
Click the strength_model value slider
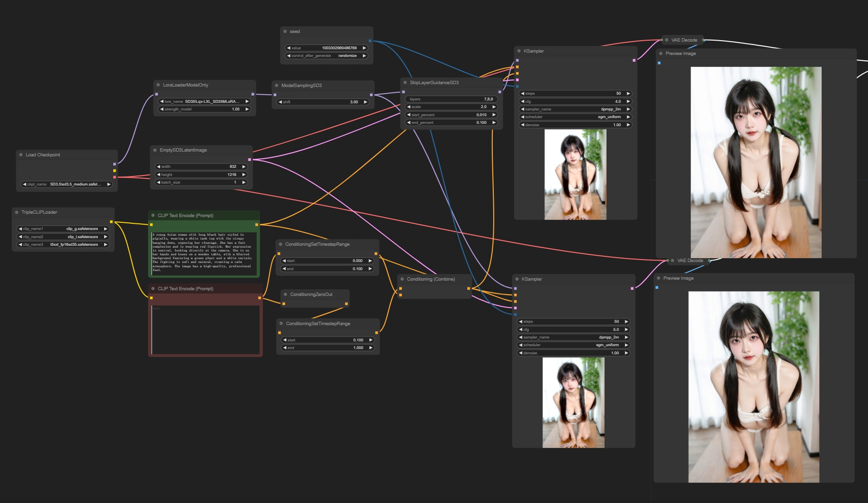[205, 109]
